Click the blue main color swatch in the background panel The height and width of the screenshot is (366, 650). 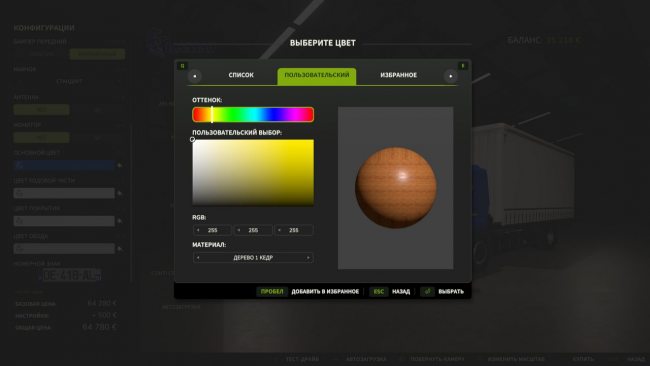[x=64, y=165]
